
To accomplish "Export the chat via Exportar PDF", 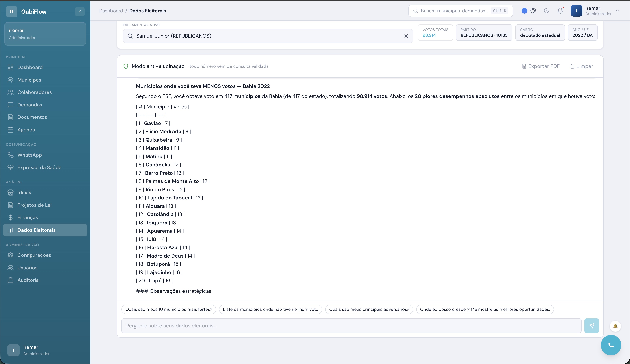I will [x=541, y=66].
